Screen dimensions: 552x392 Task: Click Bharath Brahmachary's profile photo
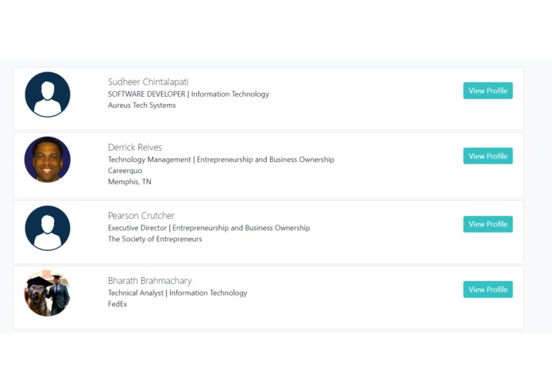pos(48,293)
